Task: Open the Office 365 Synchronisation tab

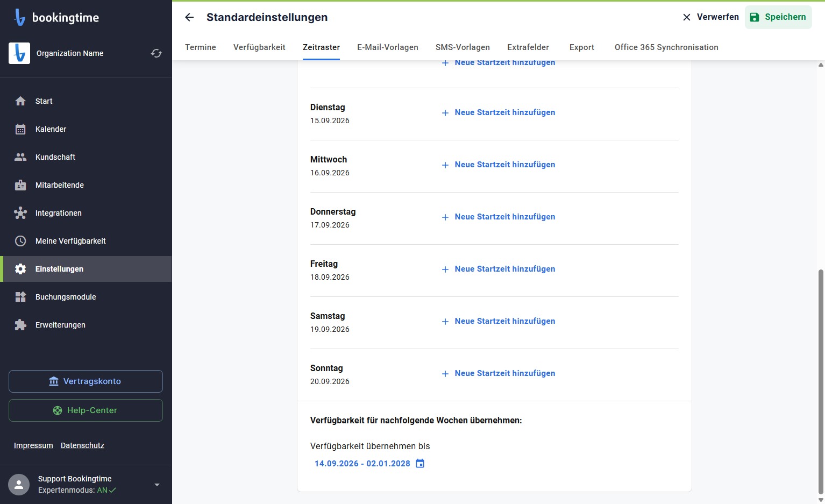Action: tap(666, 47)
